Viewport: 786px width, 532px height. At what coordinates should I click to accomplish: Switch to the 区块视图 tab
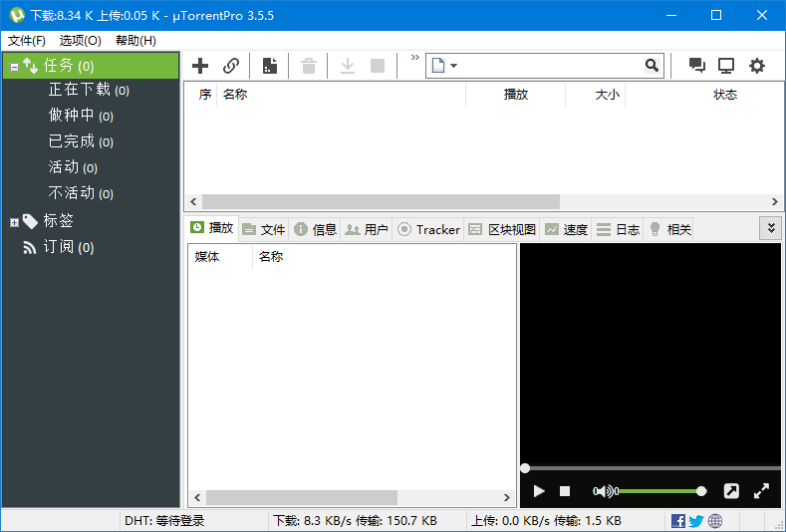[x=502, y=230]
